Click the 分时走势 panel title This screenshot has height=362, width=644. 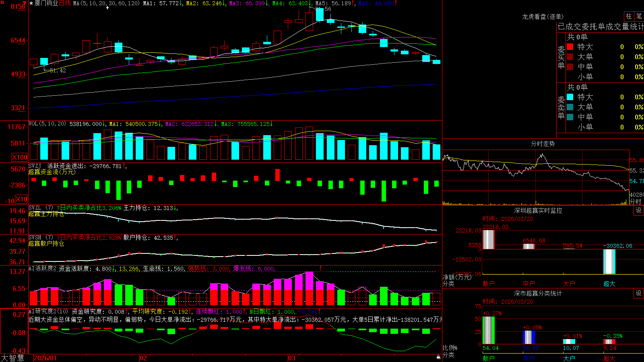[543, 144]
